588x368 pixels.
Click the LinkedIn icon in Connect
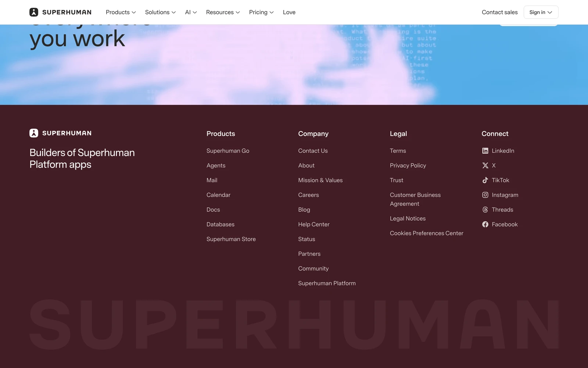coord(485,151)
